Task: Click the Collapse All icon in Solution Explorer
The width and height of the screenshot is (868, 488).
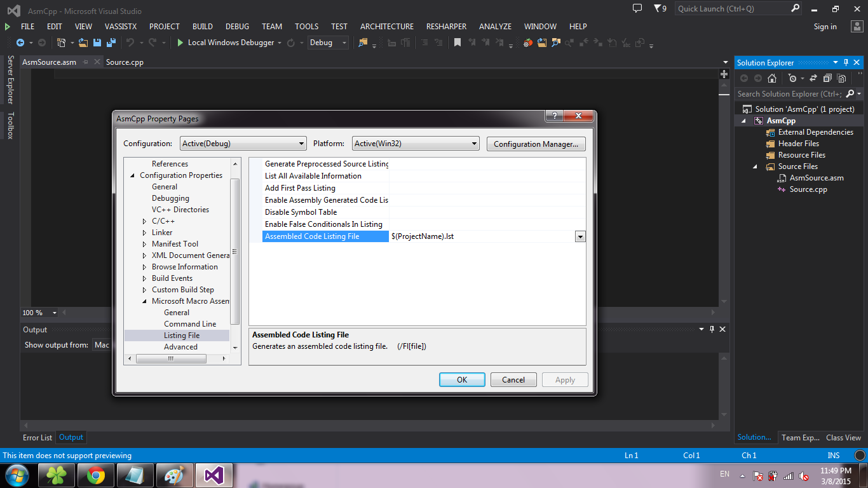Action: 827,78
